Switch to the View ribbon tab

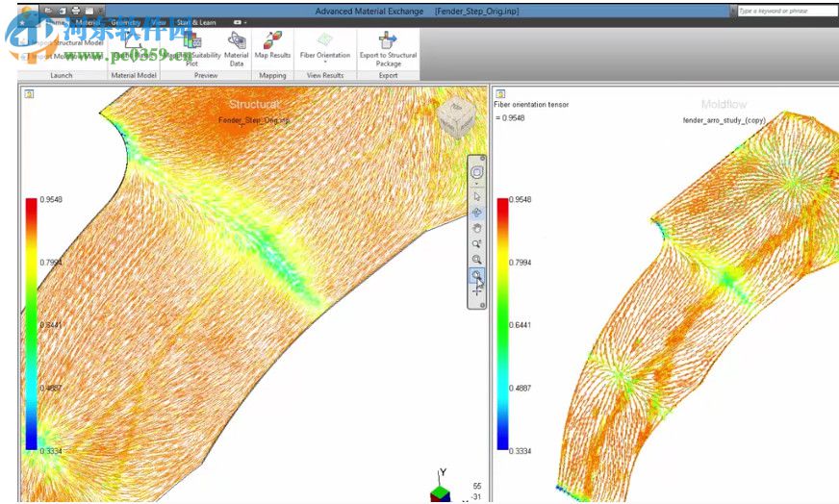click(x=159, y=22)
